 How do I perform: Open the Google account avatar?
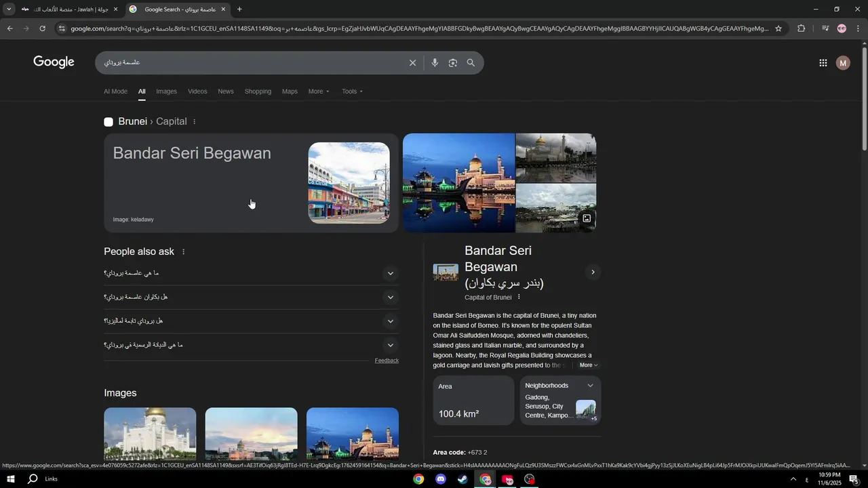tap(843, 63)
